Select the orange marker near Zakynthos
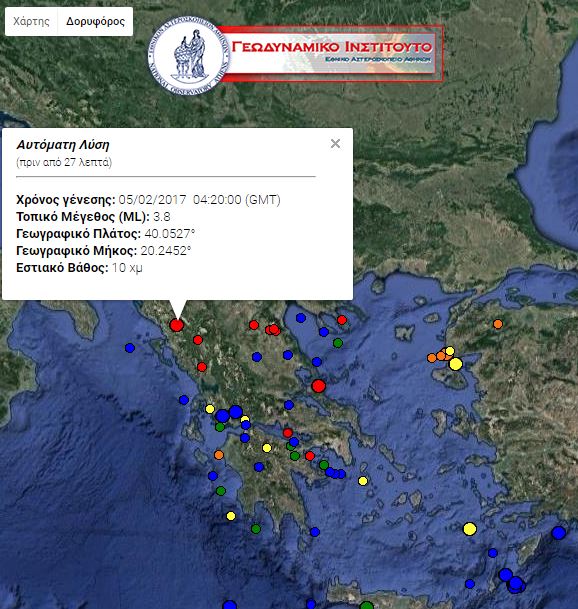Image resolution: width=578 pixels, height=609 pixels. [219, 455]
